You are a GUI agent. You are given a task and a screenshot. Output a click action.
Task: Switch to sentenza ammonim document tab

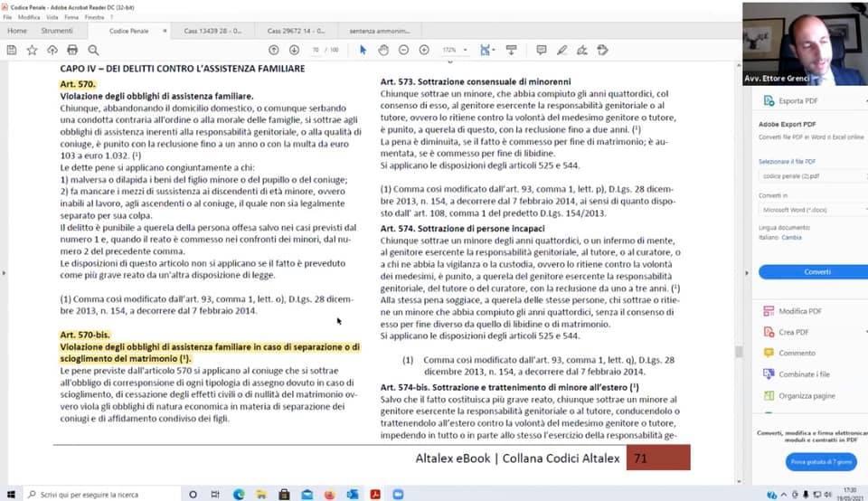(380, 31)
